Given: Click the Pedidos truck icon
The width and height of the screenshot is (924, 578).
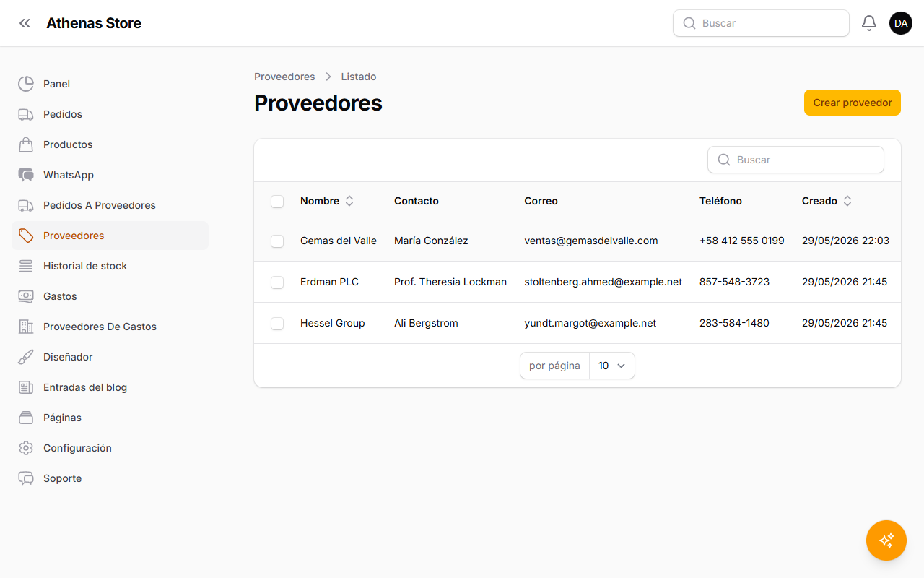Looking at the screenshot, I should (x=26, y=114).
